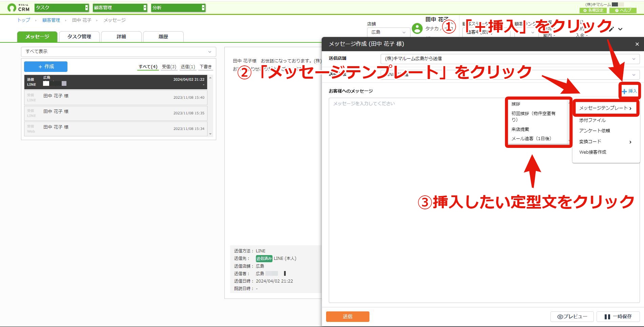The width and height of the screenshot is (644, 327).
Task: Close the メッセージ作成 dialog
Action: click(637, 44)
